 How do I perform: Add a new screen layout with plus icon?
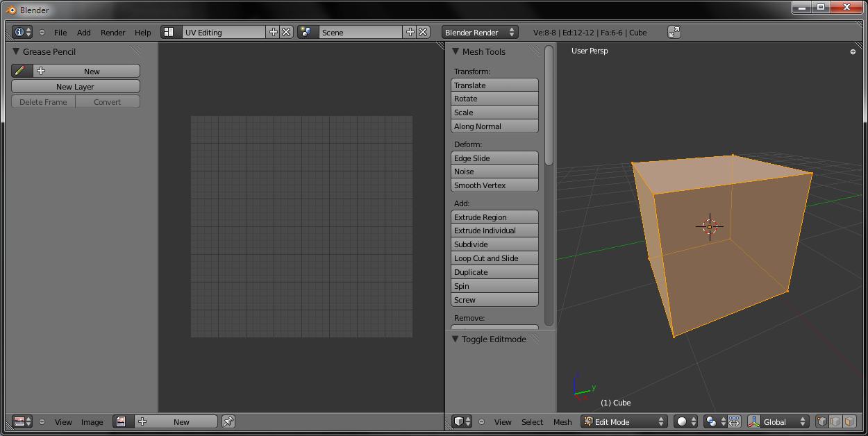tap(274, 32)
